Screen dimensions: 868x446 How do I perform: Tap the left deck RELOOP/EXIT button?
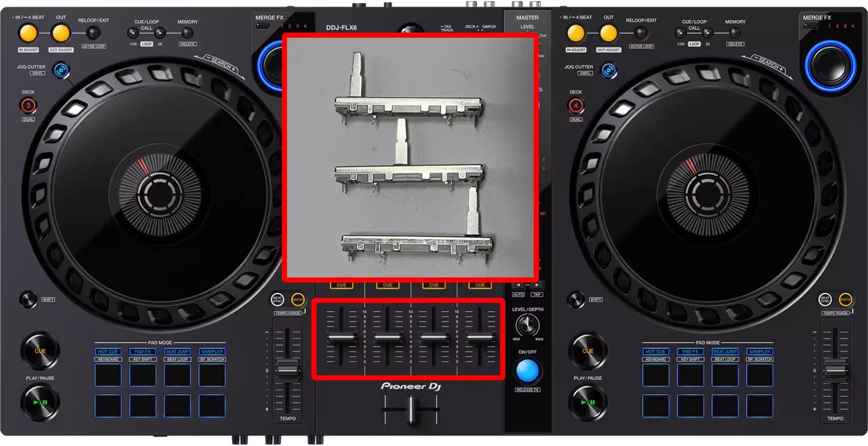[x=93, y=33]
